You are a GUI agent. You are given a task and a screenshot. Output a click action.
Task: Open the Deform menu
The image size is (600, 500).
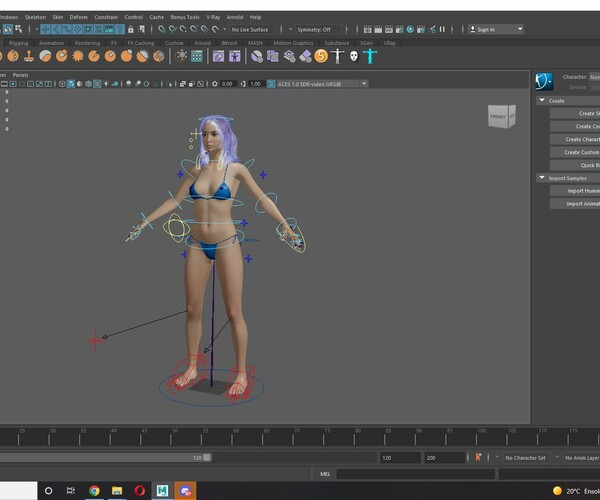click(x=78, y=17)
